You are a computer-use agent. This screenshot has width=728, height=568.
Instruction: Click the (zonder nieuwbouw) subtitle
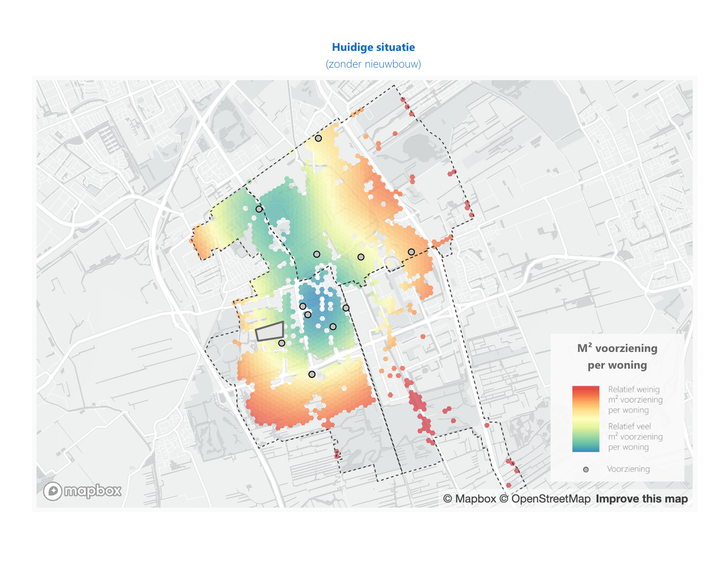[x=373, y=64]
